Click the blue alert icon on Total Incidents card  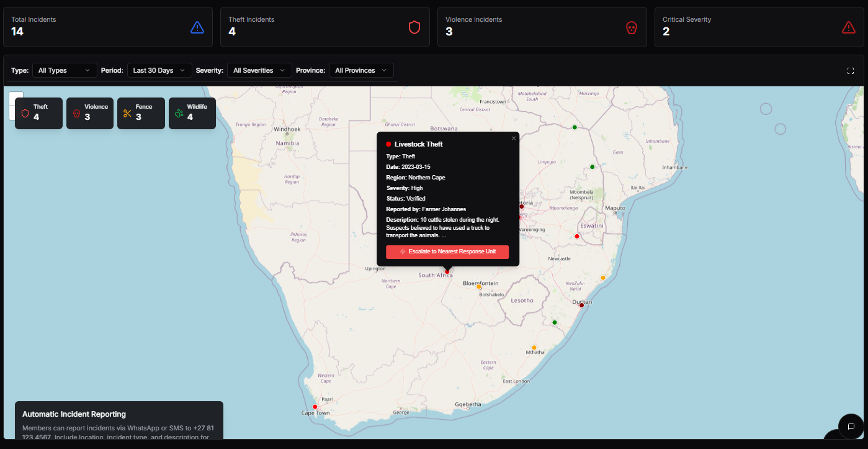click(197, 27)
